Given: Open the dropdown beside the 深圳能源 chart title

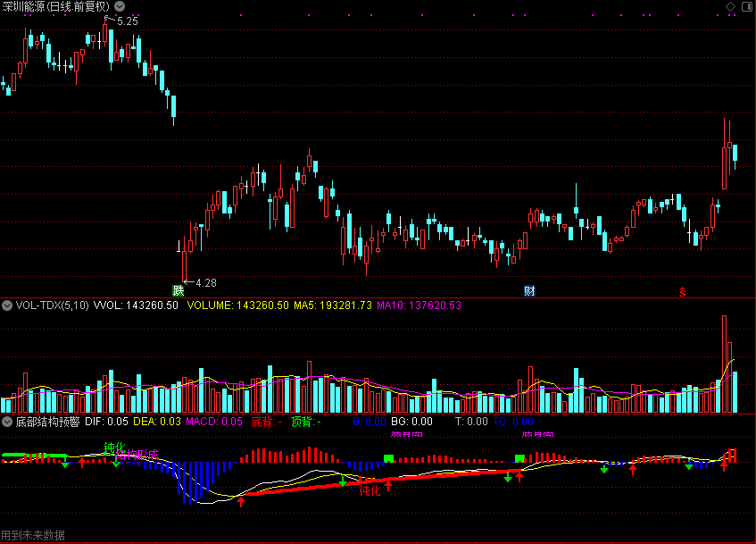Looking at the screenshot, I should [x=120, y=6].
